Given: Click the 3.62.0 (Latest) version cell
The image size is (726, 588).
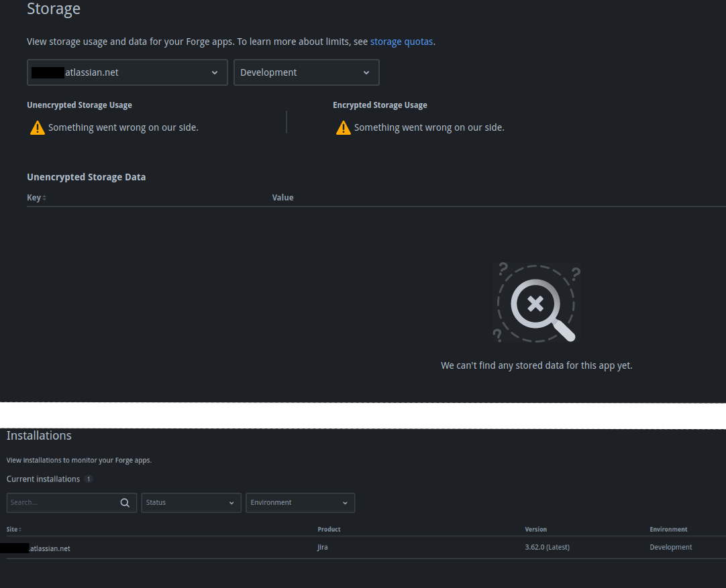Looking at the screenshot, I should click(548, 547).
